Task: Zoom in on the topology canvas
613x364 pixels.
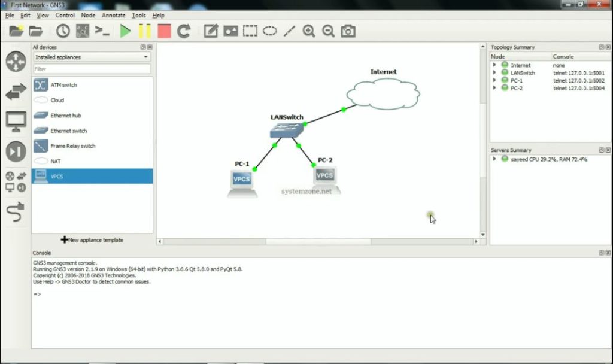Action: [x=309, y=31]
